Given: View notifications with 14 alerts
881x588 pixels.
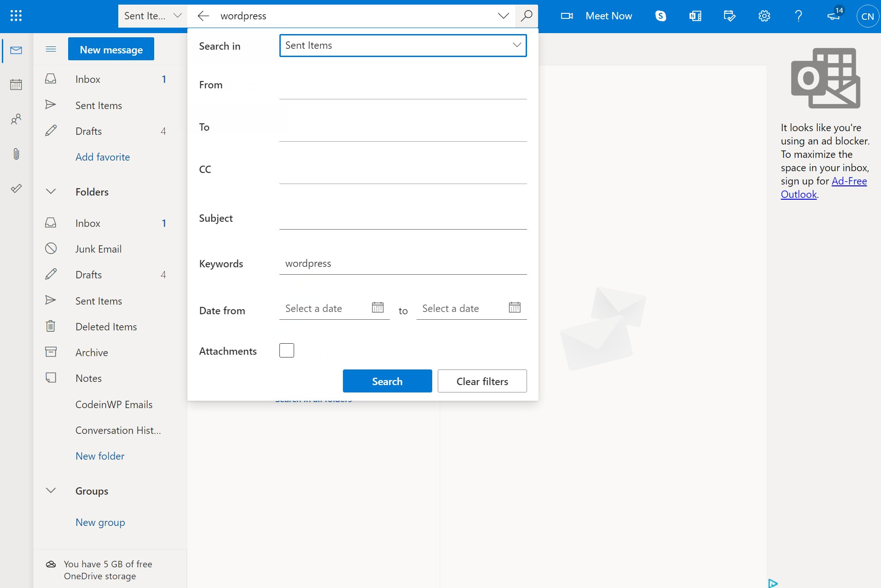Looking at the screenshot, I should click(833, 16).
